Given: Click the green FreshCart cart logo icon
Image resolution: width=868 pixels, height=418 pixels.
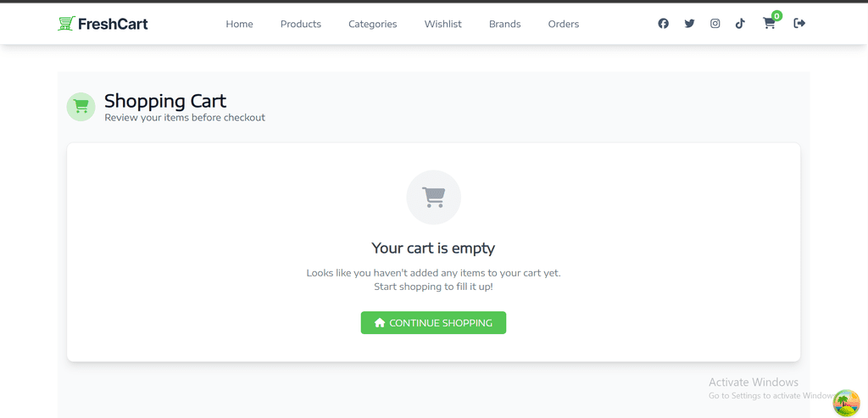Looking at the screenshot, I should pos(66,24).
